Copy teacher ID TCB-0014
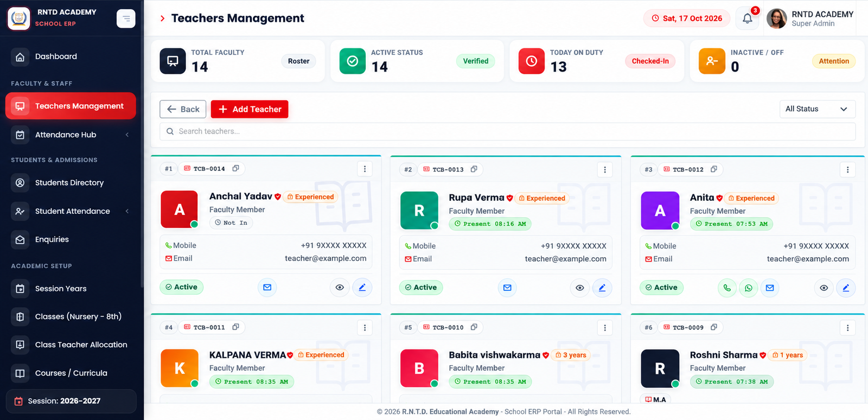This screenshot has height=420, width=868. pos(235,169)
